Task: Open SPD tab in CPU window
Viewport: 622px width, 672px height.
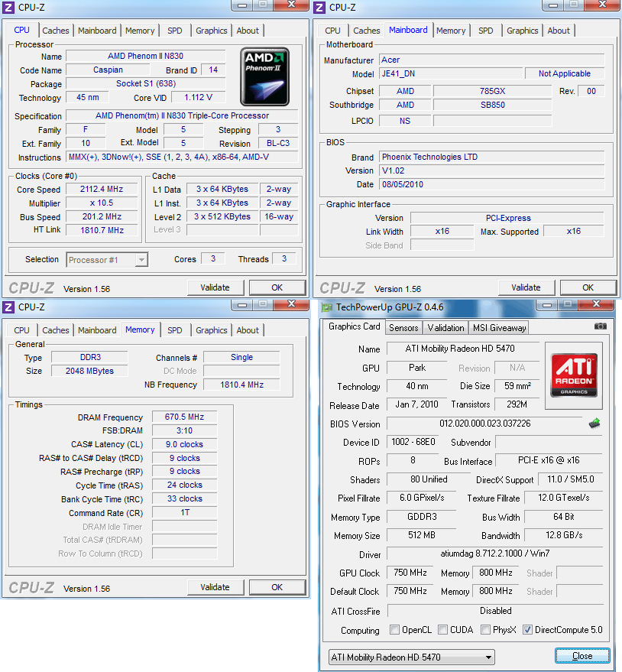Action: click(175, 31)
